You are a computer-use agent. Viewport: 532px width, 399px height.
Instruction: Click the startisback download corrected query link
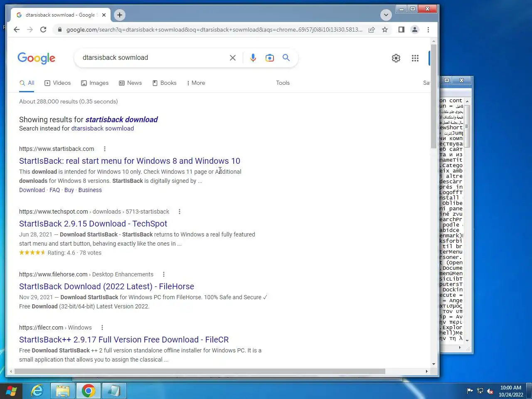[121, 120]
